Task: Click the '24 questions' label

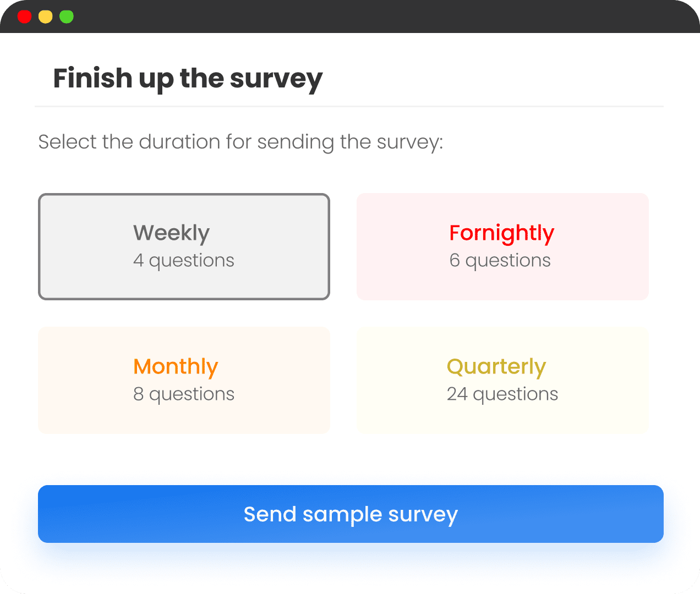Action: pyautogui.click(x=502, y=394)
